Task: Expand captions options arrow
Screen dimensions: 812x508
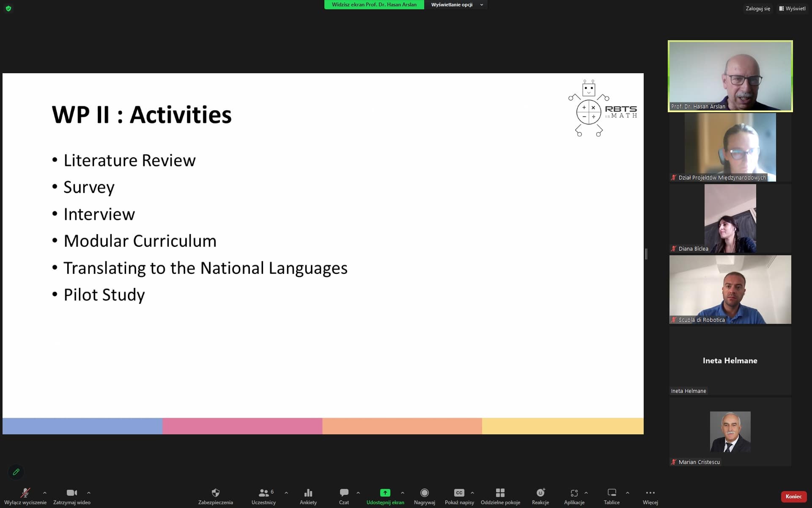Action: click(x=472, y=493)
